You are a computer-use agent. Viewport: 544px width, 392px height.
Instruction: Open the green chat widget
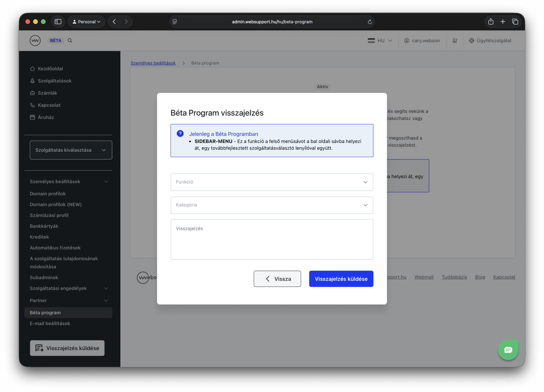pyautogui.click(x=508, y=350)
